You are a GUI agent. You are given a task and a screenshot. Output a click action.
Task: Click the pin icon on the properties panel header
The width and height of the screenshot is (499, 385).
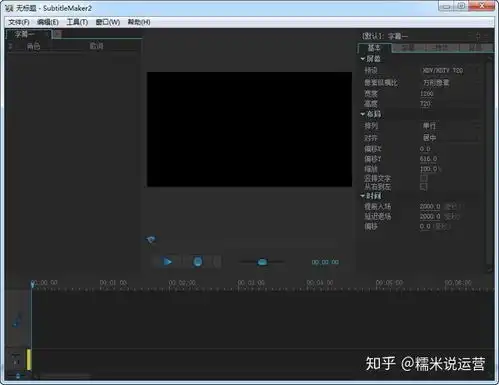click(478, 36)
